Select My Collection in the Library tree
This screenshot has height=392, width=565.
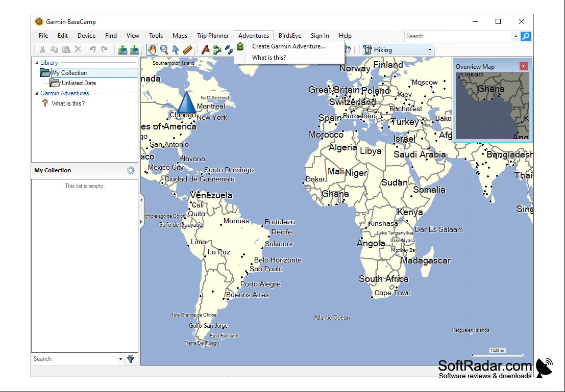pyautogui.click(x=94, y=73)
